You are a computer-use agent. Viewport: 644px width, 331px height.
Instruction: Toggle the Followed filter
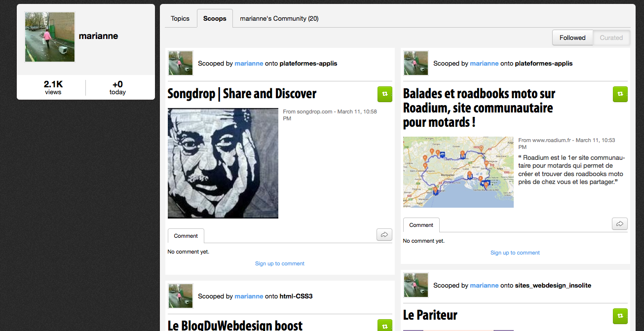[572, 37]
